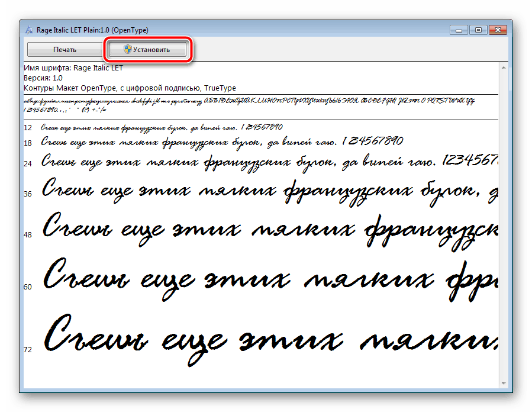Click the scrollbar down arrow
Image resolution: width=532 pixels, height=412 pixels.
[x=504, y=382]
